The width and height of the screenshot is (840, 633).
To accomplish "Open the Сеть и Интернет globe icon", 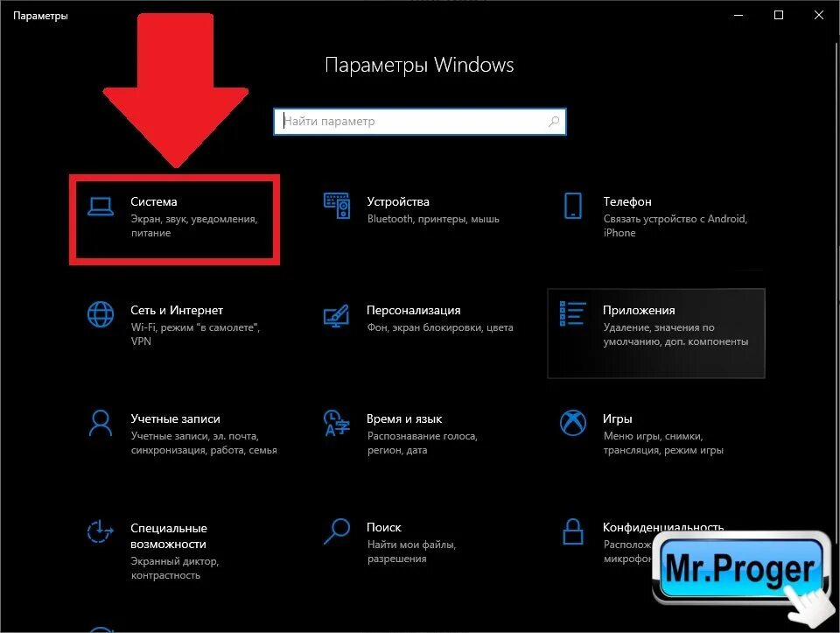I will [x=100, y=314].
